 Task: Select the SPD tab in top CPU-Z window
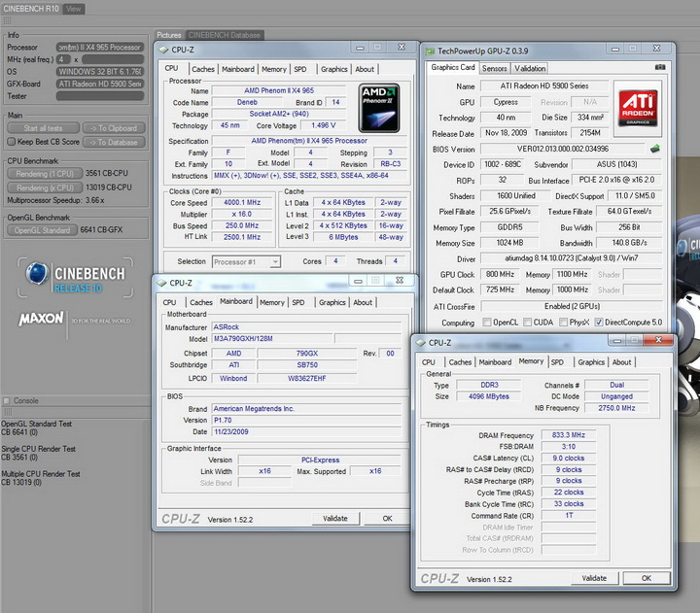point(300,69)
